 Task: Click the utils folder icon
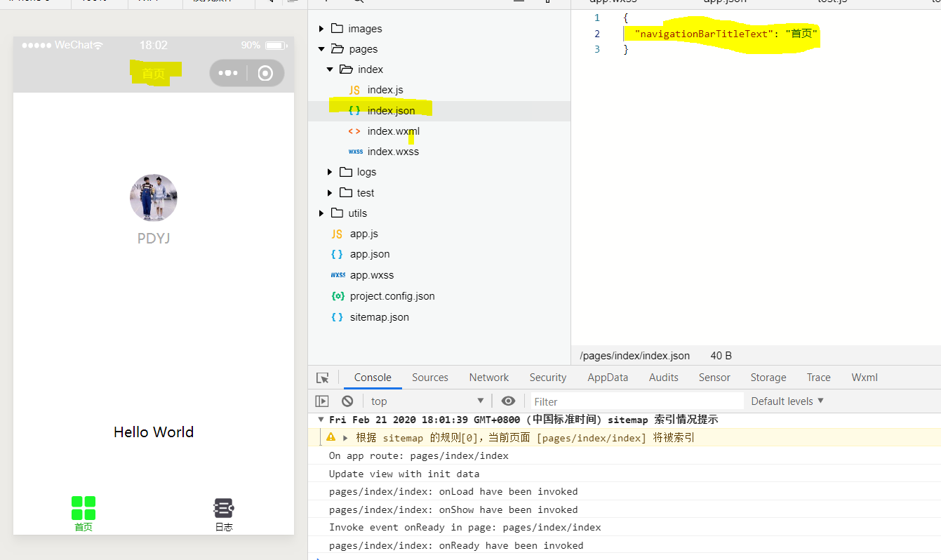coord(338,213)
